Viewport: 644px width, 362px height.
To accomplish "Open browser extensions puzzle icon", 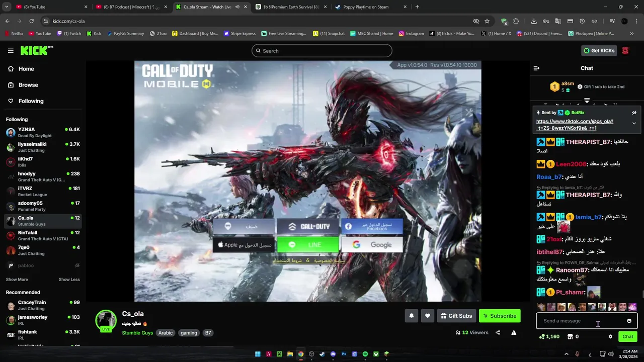I will point(517,21).
